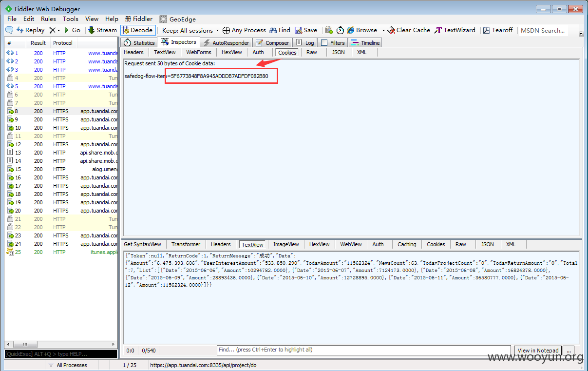Select request Headers inspector tab
Viewport: 588px width, 371px height.
pyautogui.click(x=133, y=52)
